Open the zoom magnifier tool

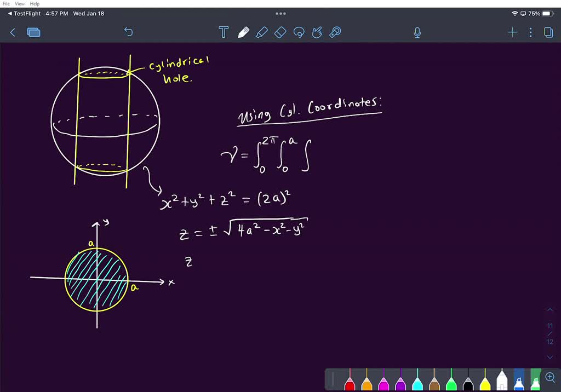coord(550,377)
